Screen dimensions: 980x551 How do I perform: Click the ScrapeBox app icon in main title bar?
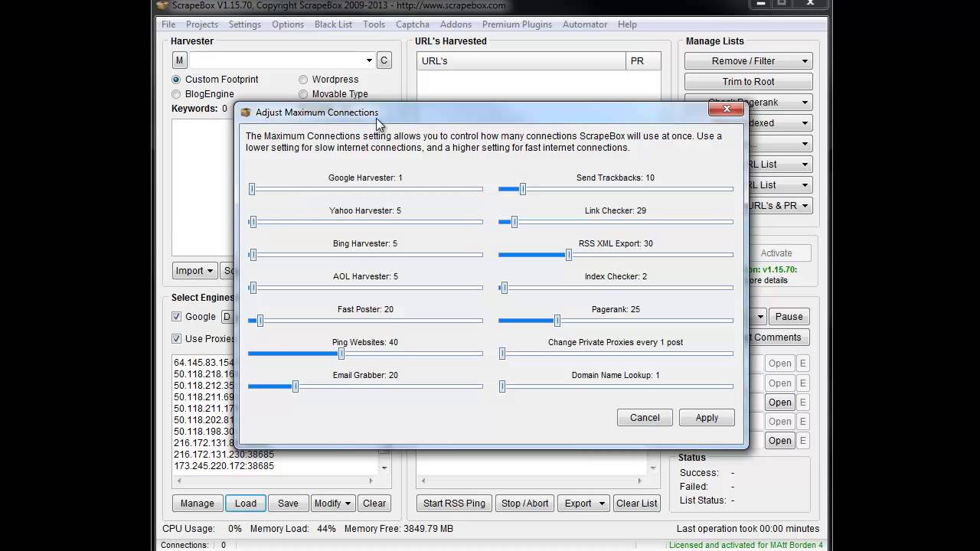(162, 5)
